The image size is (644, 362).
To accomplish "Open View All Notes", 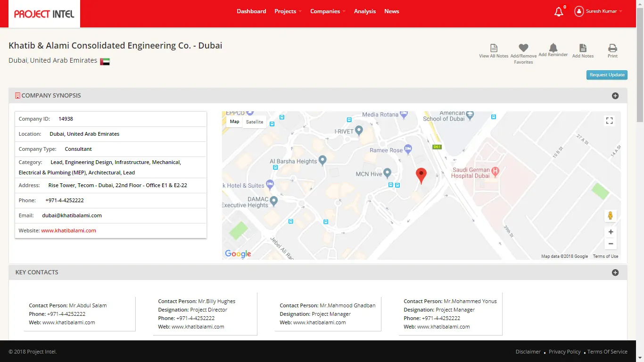I will (x=494, y=51).
